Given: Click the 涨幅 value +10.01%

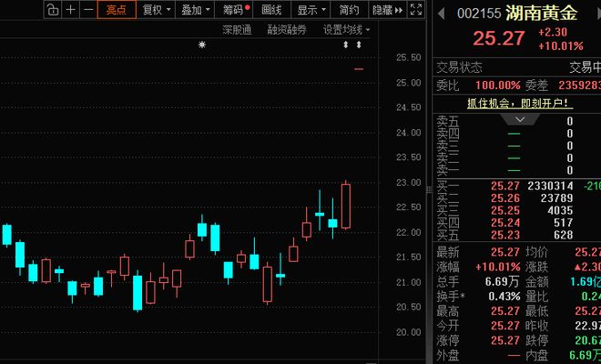Looking at the screenshot, I should pyautogui.click(x=498, y=267).
